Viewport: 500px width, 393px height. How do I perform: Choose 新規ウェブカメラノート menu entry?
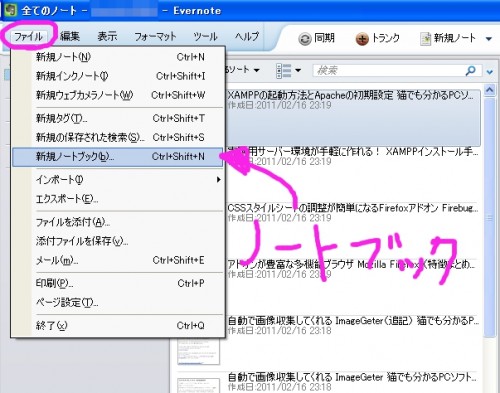pos(118,95)
